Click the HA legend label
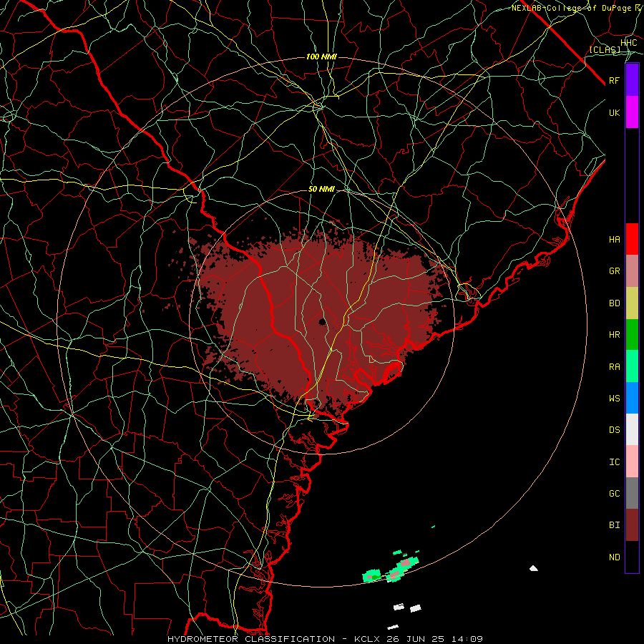Image resolution: width=644 pixels, height=644 pixels. 614,240
